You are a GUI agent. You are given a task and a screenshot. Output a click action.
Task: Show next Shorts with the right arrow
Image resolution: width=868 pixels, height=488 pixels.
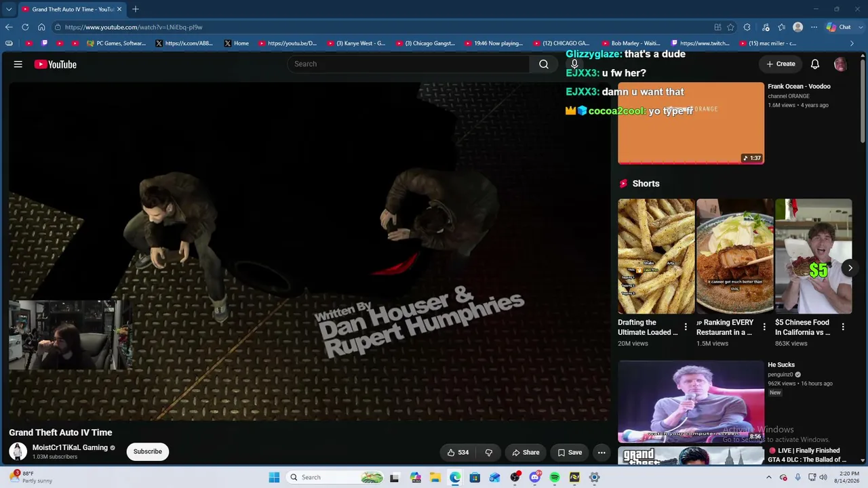click(x=850, y=268)
